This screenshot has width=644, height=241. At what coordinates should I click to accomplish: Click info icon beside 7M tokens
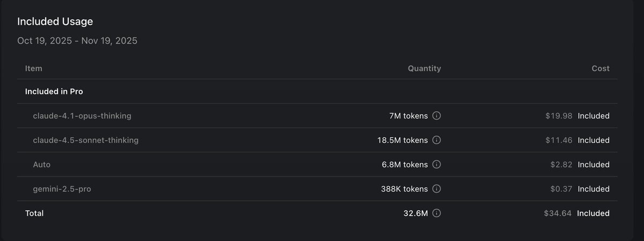point(437,116)
